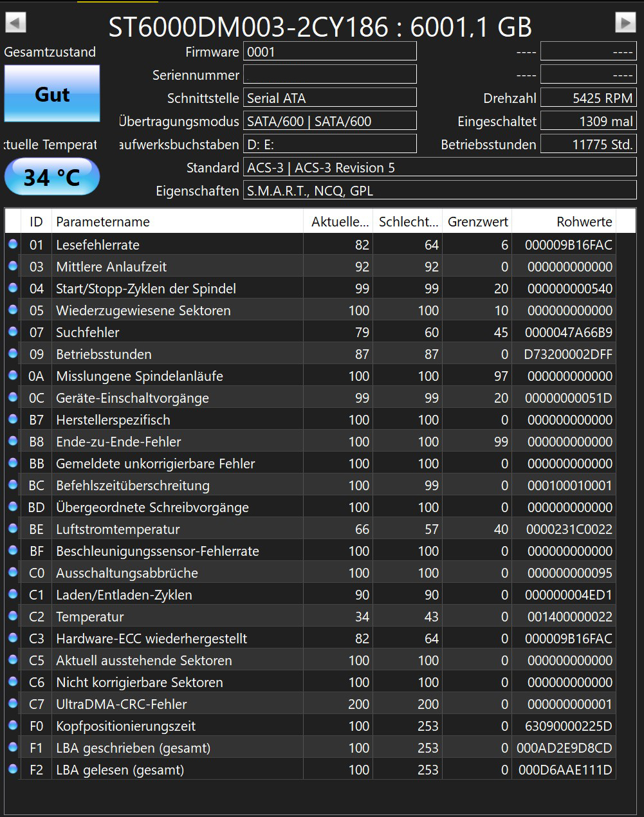Click status dot for LBA gelesen row
The height and width of the screenshot is (817, 644).
(x=12, y=769)
